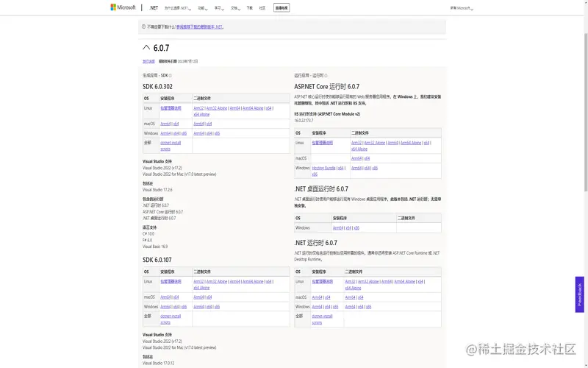Image resolution: width=588 pixels, height=368 pixels.
Task: Download Windows x86 binary for SDK 6.0.107
Action: [217, 307]
